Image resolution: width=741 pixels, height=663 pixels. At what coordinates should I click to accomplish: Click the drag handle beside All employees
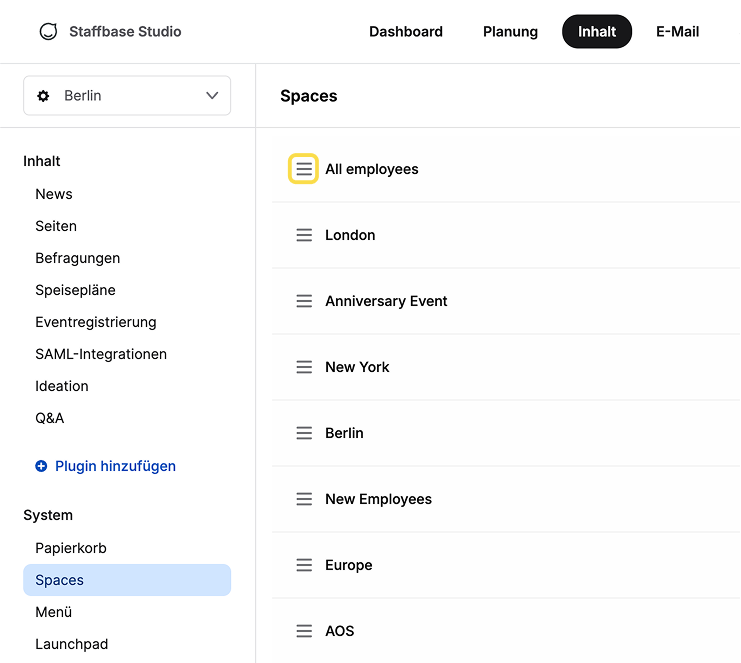click(x=304, y=170)
